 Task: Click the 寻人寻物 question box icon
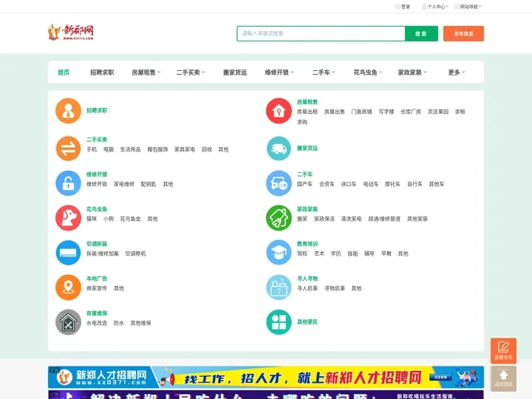(279, 287)
